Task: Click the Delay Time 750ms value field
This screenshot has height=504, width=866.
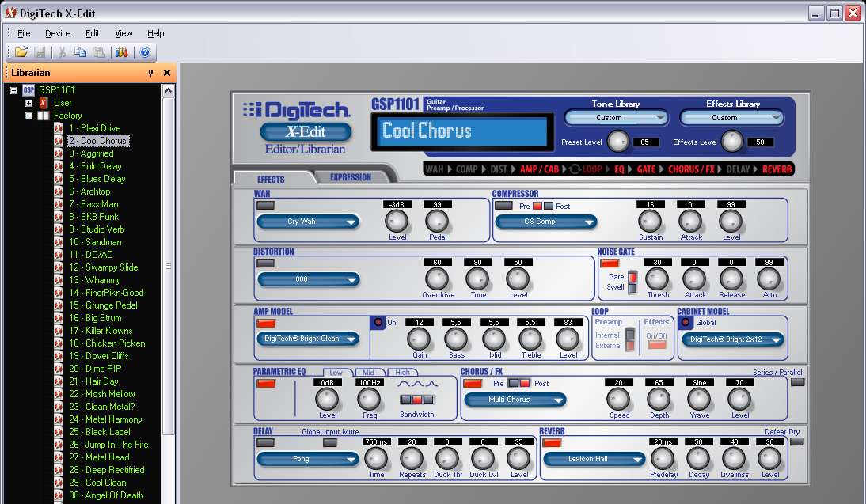Action: tap(376, 442)
